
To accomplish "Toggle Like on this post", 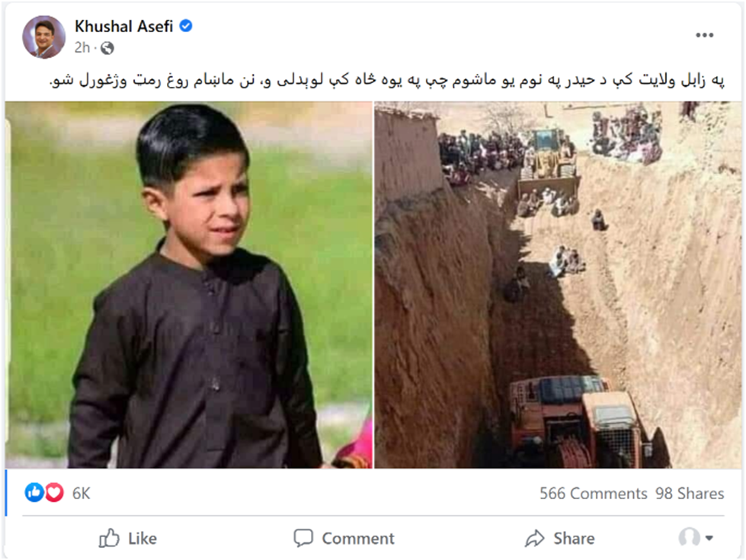I will [x=127, y=538].
